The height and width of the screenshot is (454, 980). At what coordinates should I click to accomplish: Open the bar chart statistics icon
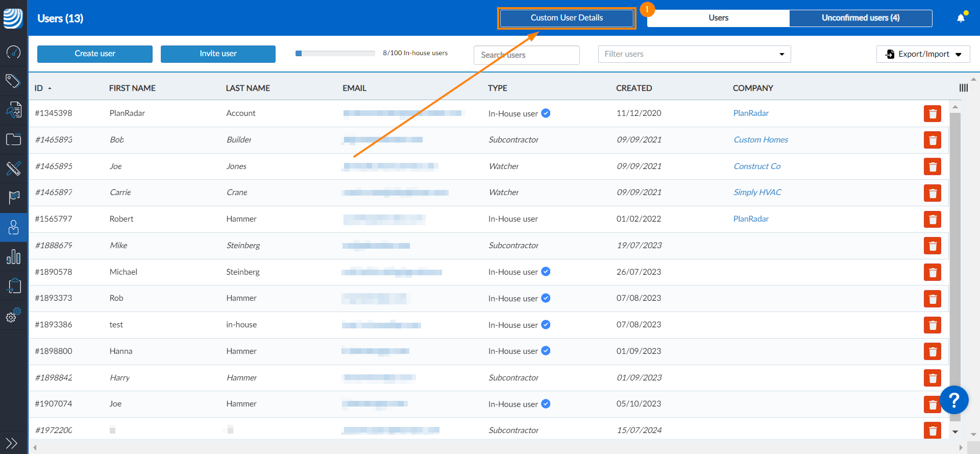click(x=13, y=256)
